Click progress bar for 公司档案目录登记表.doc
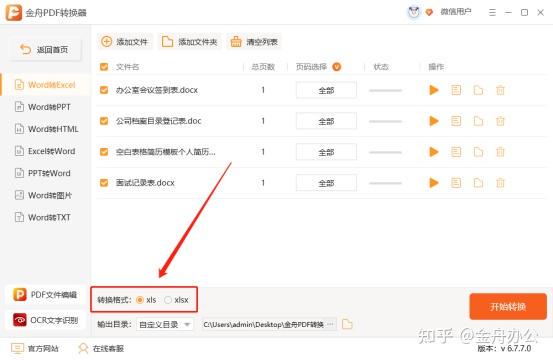 (385, 121)
